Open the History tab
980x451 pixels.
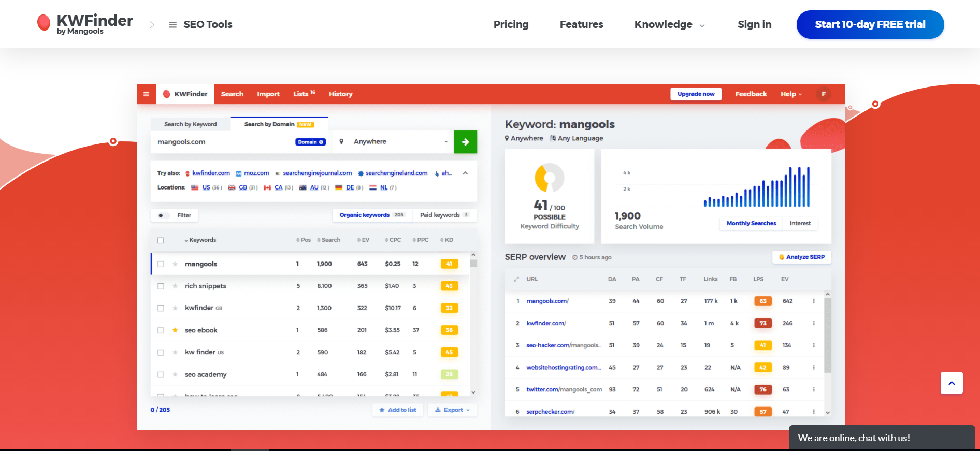click(x=340, y=94)
